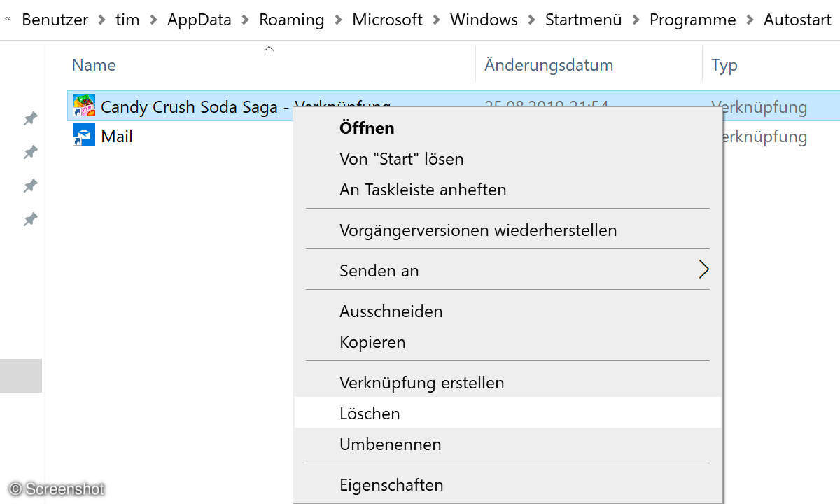This screenshot has width=840, height=504.
Task: Expand the breadcrumb arrow after Roaming
Action: click(x=338, y=20)
